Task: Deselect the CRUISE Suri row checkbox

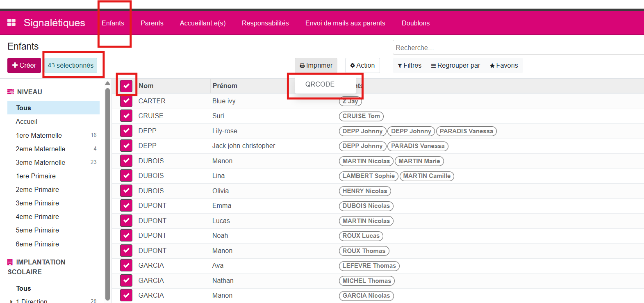Action: pyautogui.click(x=126, y=116)
